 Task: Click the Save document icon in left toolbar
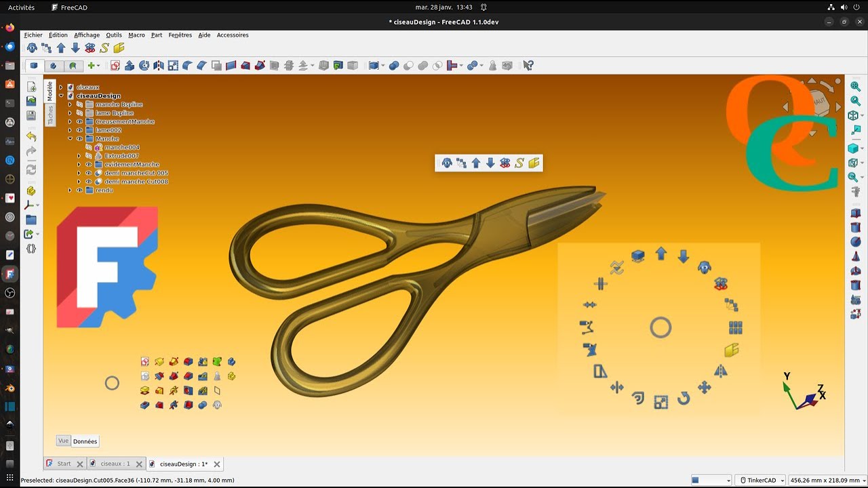pyautogui.click(x=31, y=115)
